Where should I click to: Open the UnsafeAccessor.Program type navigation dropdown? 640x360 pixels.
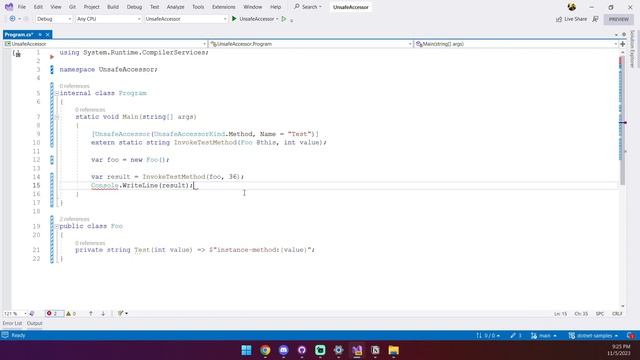point(311,44)
